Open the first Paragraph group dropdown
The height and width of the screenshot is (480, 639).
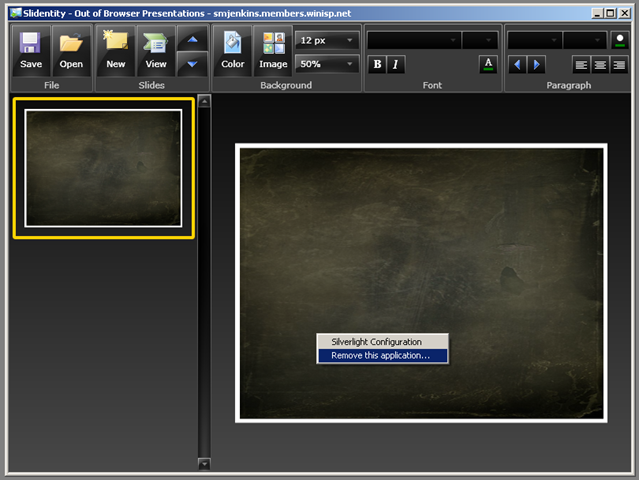(535, 40)
